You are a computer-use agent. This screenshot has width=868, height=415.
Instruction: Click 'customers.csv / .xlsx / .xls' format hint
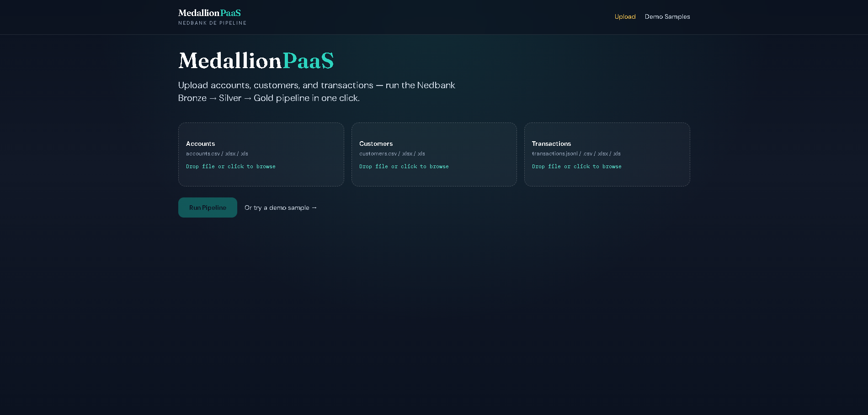point(392,154)
